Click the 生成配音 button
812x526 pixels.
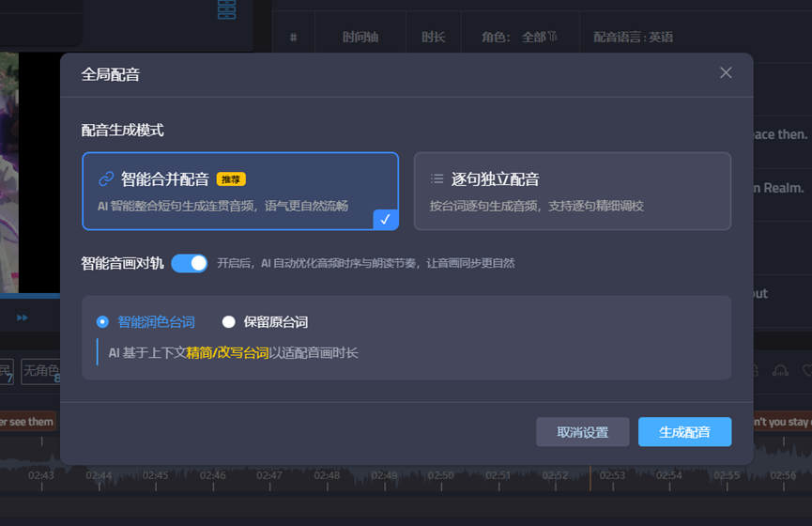pyautogui.click(x=684, y=432)
